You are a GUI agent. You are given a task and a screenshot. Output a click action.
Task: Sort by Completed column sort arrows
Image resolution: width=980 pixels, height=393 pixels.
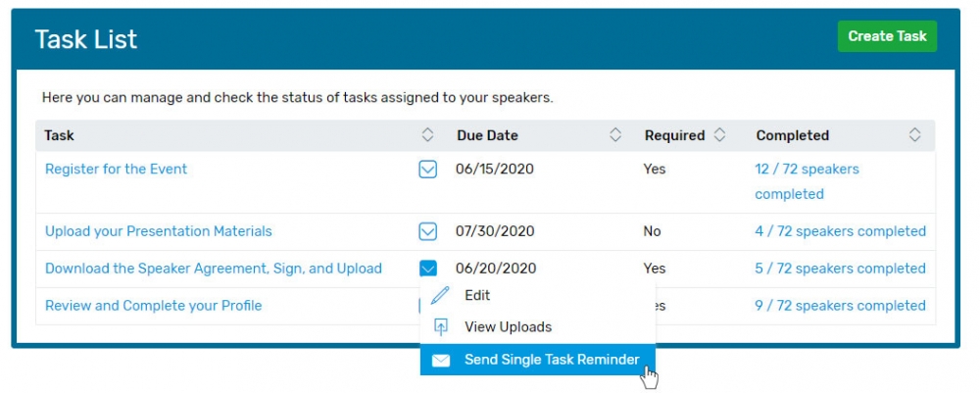pos(915,135)
